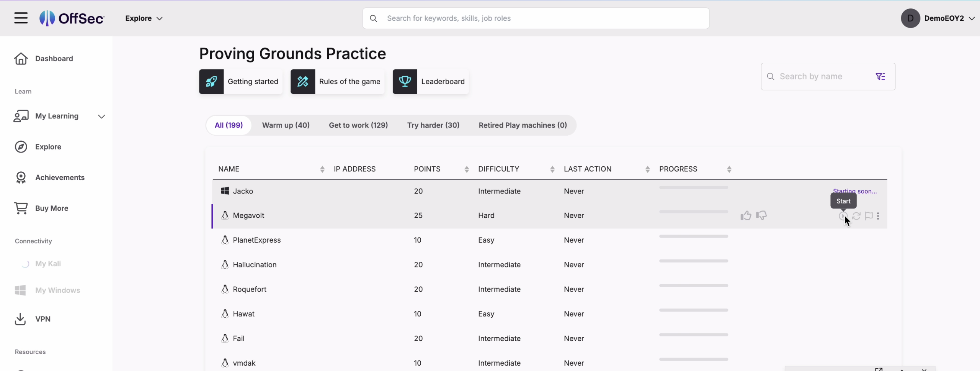This screenshot has width=980, height=371.
Task: Click the Leaderboard trophy icon
Action: pos(405,82)
